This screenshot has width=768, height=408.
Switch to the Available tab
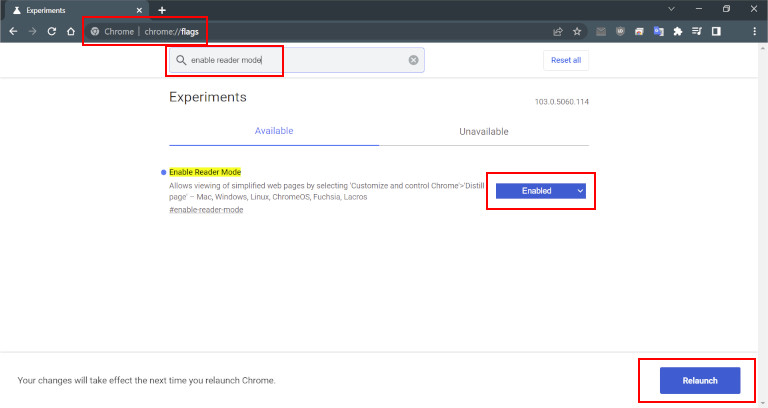point(274,131)
